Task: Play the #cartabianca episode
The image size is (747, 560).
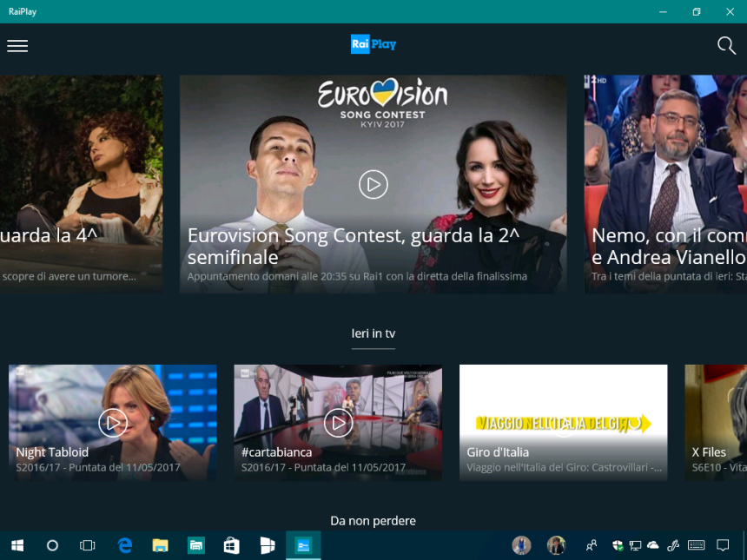Action: click(x=338, y=423)
